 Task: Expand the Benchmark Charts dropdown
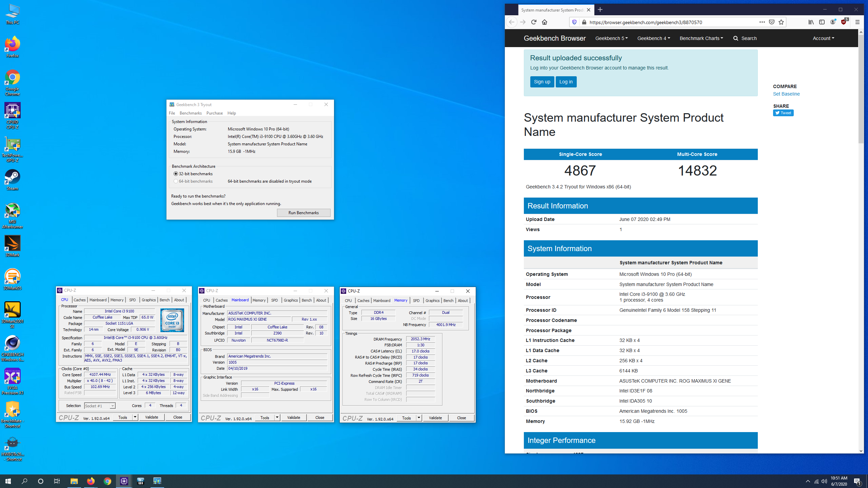tap(701, 38)
